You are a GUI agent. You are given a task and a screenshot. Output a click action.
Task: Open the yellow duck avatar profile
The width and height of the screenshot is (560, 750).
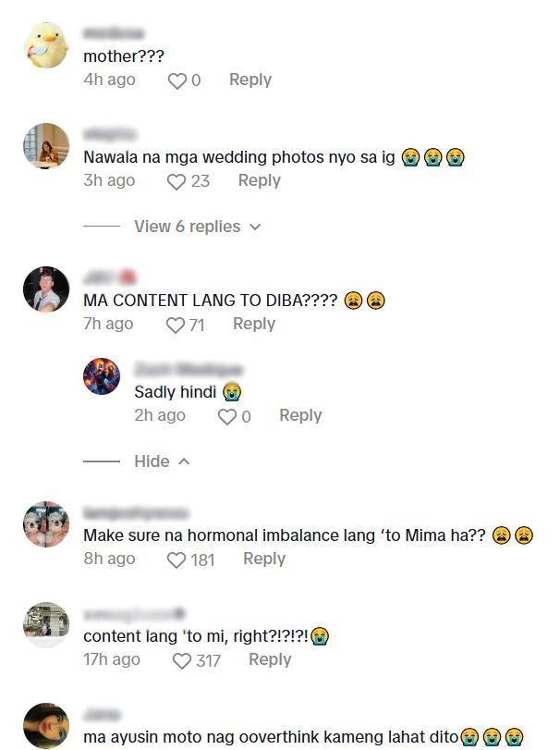[x=46, y=45]
